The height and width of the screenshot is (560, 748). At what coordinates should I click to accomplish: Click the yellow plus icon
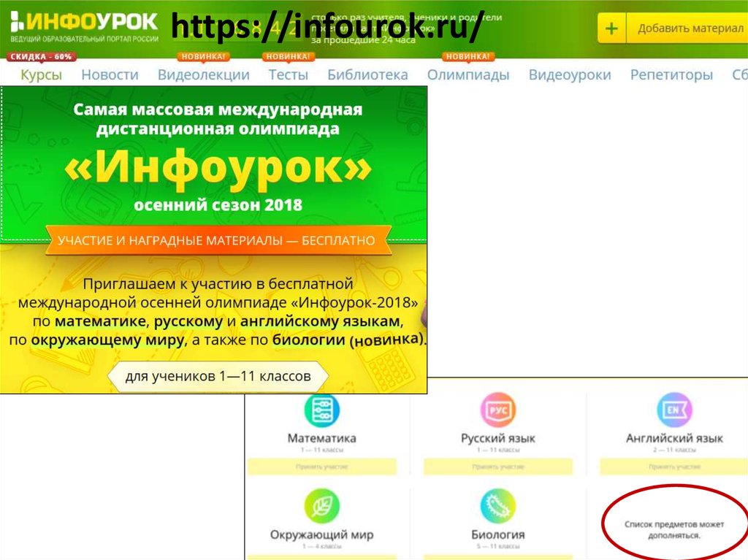[611, 29]
